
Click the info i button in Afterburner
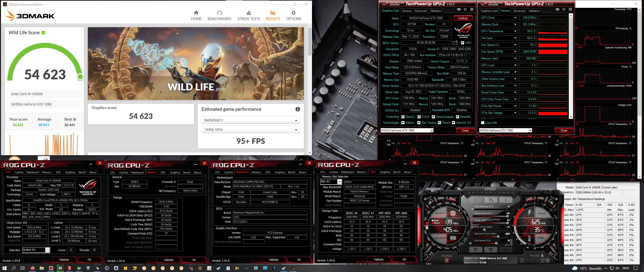coord(506,200)
